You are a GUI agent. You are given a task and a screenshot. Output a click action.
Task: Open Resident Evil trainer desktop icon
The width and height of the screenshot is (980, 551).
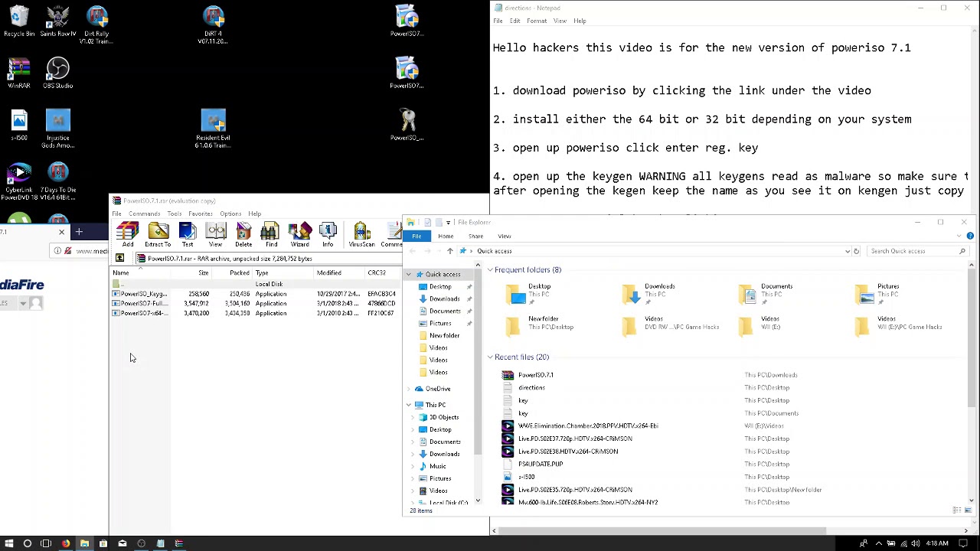(x=213, y=129)
